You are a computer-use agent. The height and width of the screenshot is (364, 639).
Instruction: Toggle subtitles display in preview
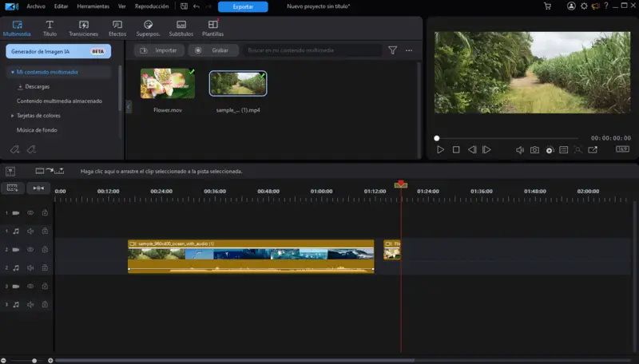[564, 150]
